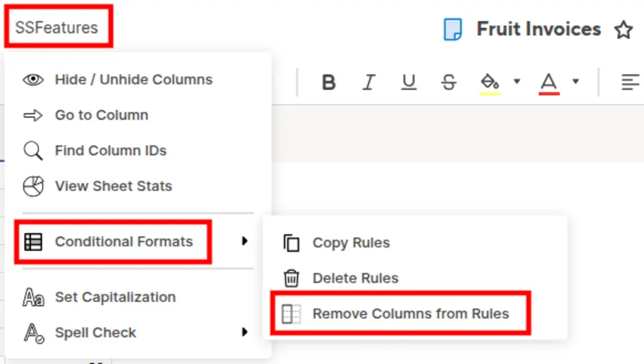Click the red text color icon
The image size is (644, 364).
click(548, 84)
